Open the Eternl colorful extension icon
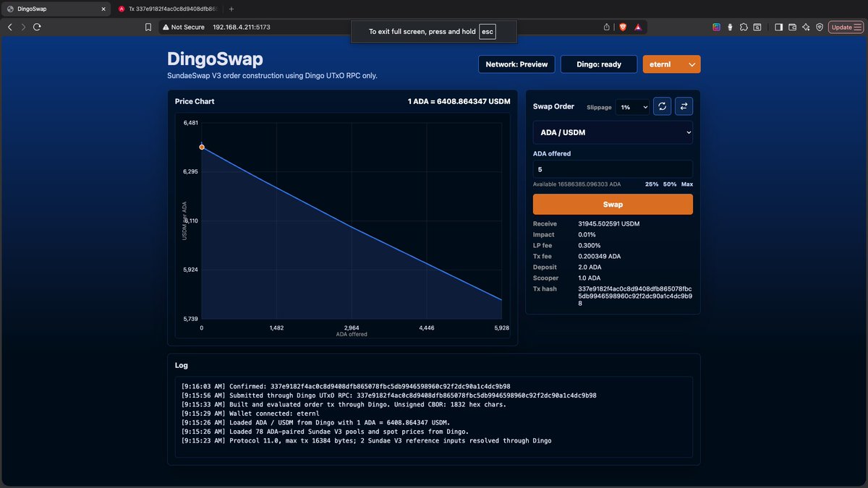 point(717,27)
